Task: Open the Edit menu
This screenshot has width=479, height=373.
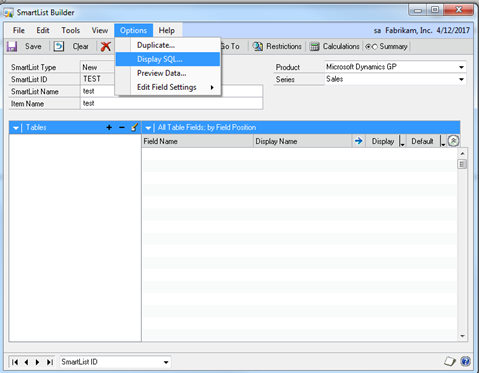Action: coord(43,30)
